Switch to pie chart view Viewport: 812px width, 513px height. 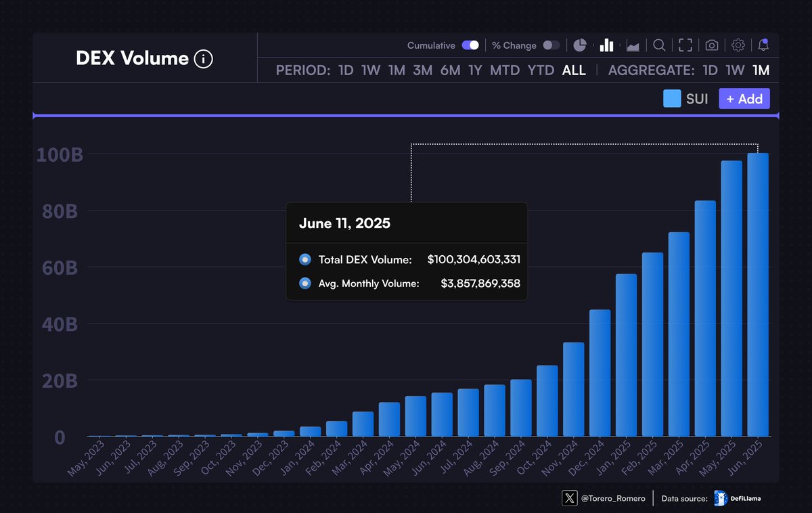click(579, 45)
